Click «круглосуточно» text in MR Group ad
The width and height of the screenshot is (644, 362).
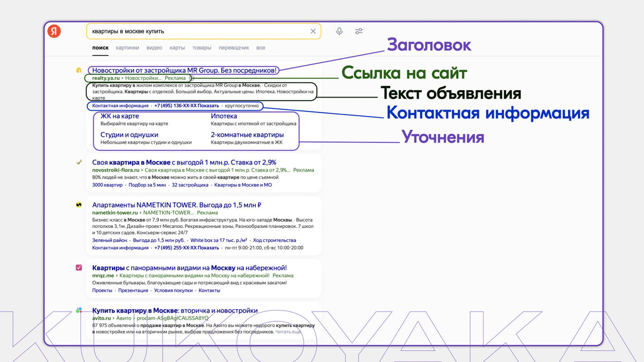point(241,106)
